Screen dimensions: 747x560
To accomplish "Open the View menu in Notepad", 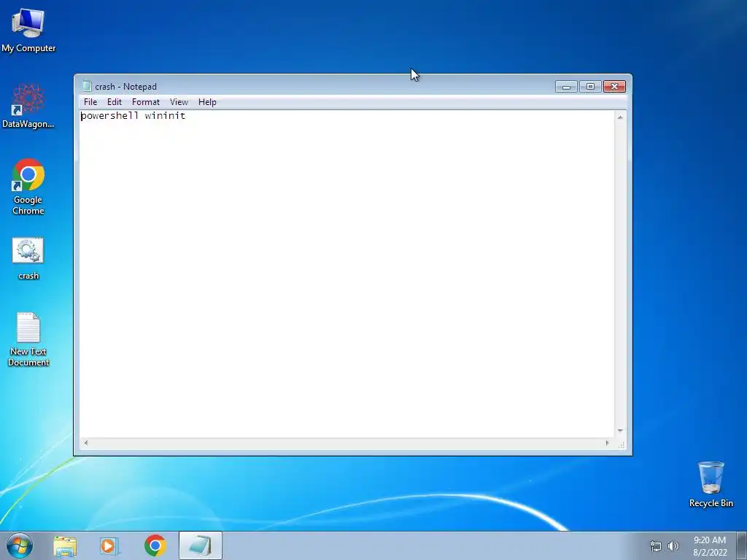I will click(179, 102).
